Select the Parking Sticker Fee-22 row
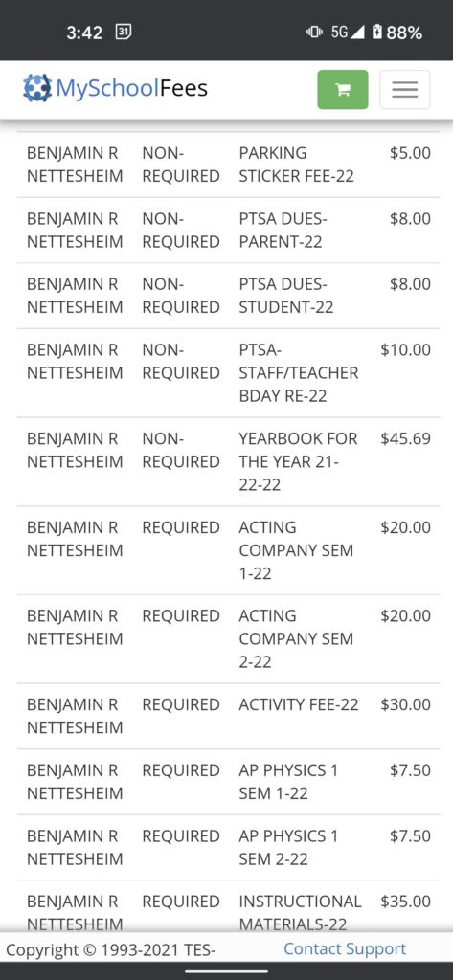 [x=228, y=165]
